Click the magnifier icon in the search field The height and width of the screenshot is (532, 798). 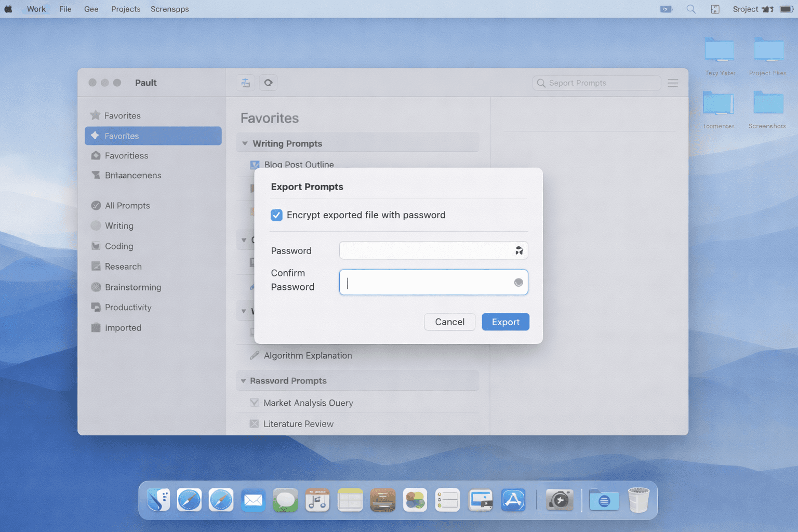[x=541, y=83]
